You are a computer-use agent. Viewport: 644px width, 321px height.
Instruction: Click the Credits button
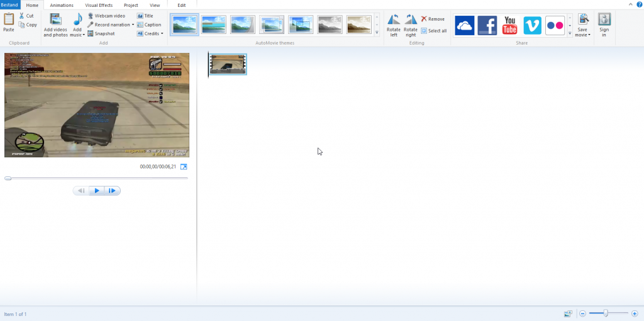click(148, 34)
